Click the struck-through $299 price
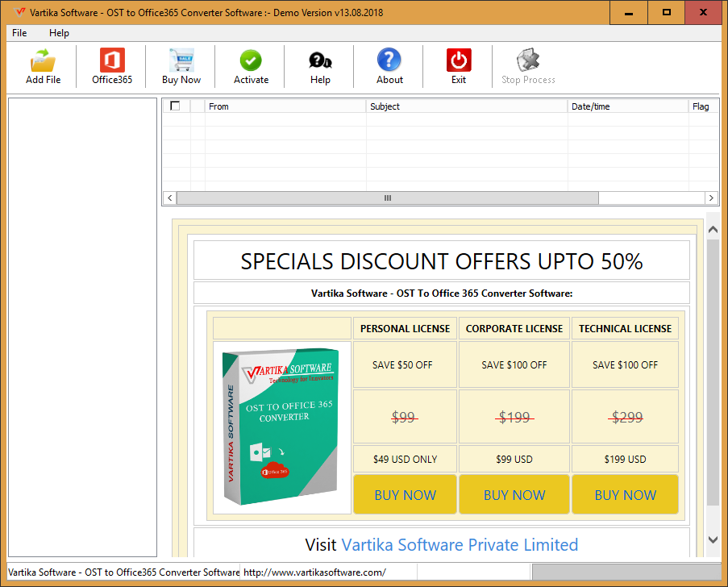The image size is (728, 587). point(626,417)
